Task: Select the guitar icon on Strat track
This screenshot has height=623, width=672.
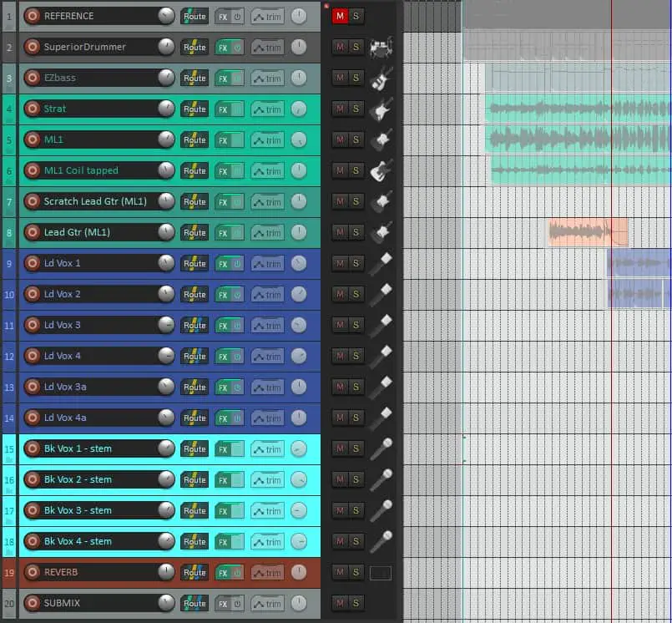Action: pos(381,109)
